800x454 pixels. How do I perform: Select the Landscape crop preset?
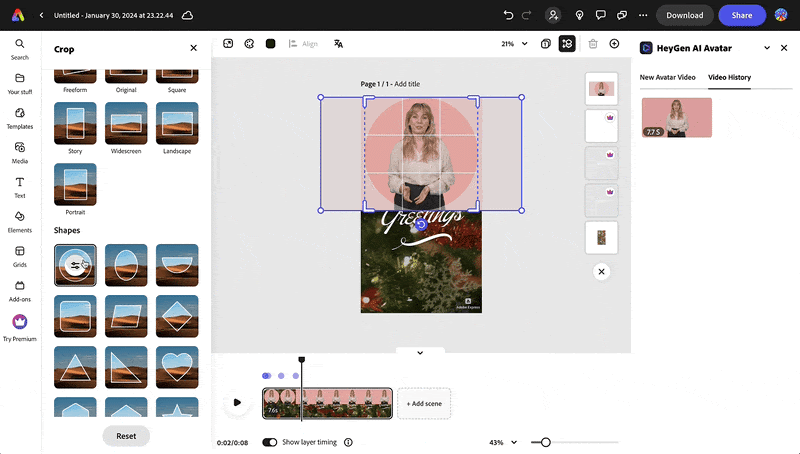177,123
